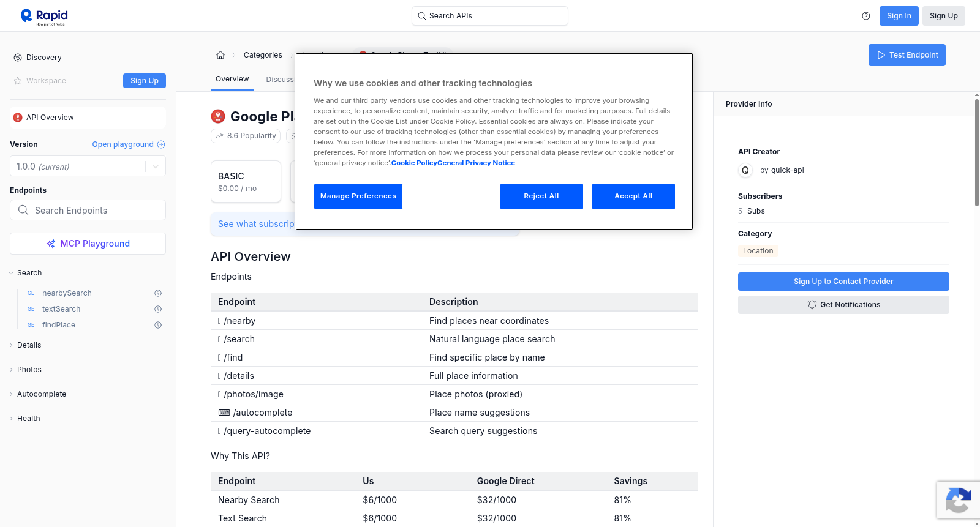Open Categories breadcrumb item
Image resolution: width=980 pixels, height=527 pixels.
pos(263,55)
